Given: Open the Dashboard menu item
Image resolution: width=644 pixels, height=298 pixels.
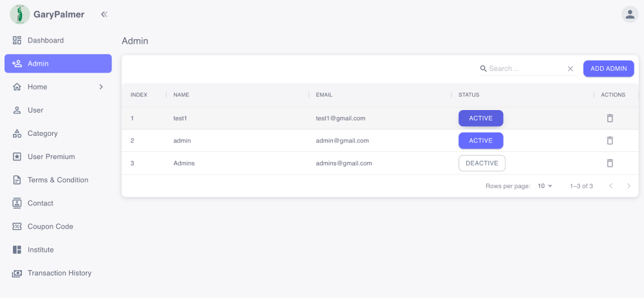Looking at the screenshot, I should pyautogui.click(x=46, y=41).
